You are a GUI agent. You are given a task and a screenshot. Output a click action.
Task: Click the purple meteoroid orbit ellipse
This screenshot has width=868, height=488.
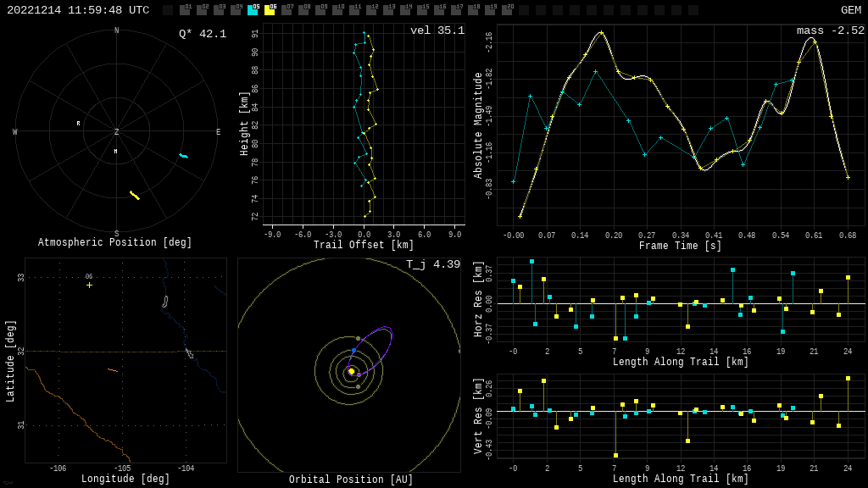(381, 339)
